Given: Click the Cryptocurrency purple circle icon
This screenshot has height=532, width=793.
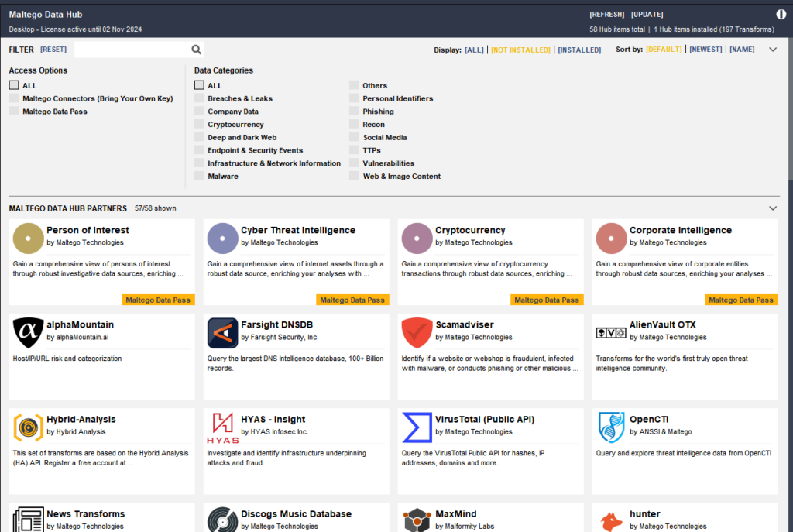Looking at the screenshot, I should coord(417,239).
